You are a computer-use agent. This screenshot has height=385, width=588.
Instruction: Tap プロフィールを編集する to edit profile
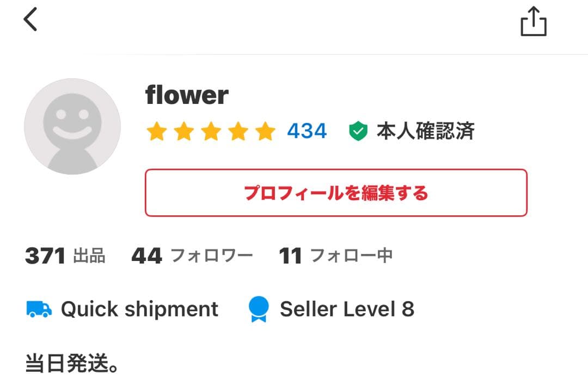click(335, 193)
